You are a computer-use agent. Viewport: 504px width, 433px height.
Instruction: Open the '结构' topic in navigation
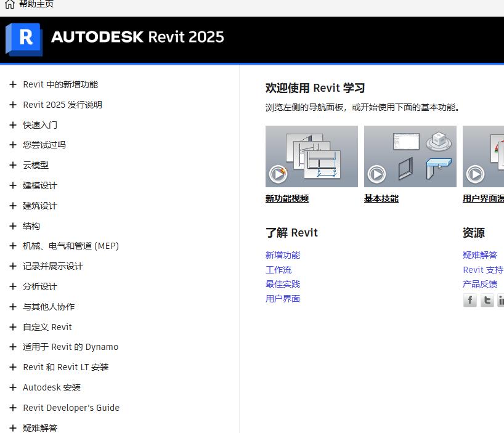pyautogui.click(x=31, y=226)
